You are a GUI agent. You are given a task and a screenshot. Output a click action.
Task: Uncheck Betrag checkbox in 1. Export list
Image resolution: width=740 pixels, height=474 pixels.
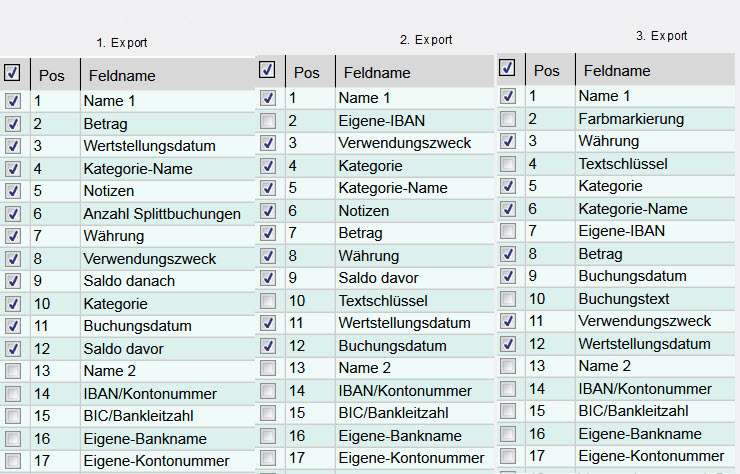pyautogui.click(x=12, y=124)
